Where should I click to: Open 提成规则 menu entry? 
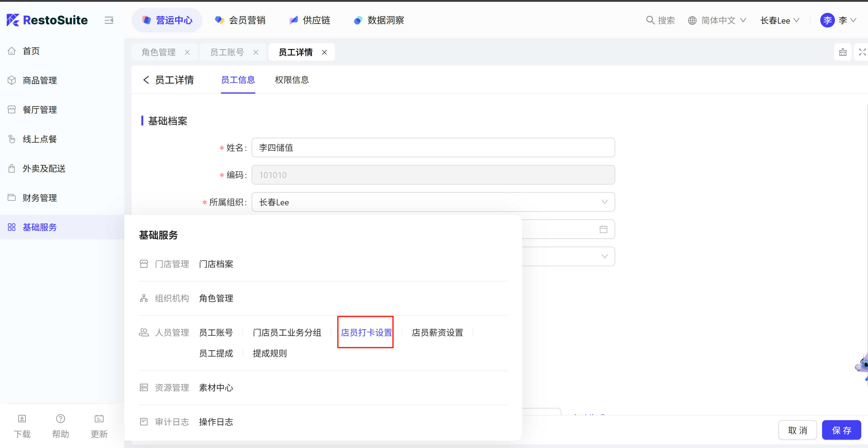pyautogui.click(x=270, y=353)
